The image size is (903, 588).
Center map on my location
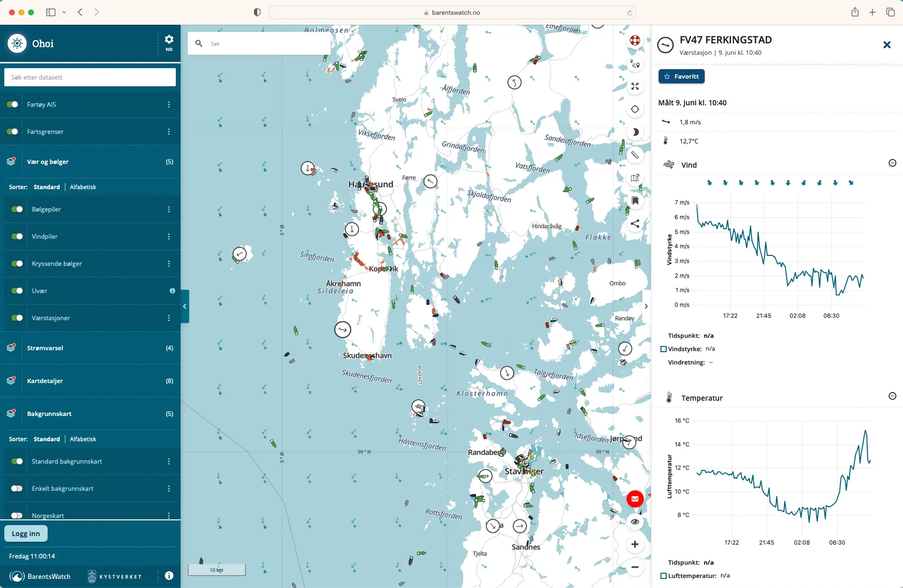(635, 110)
